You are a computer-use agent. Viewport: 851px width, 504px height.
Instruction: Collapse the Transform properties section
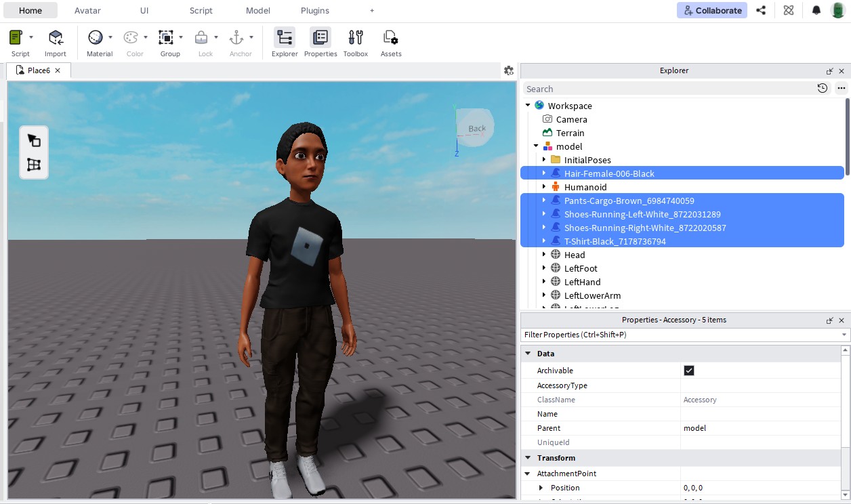point(528,458)
